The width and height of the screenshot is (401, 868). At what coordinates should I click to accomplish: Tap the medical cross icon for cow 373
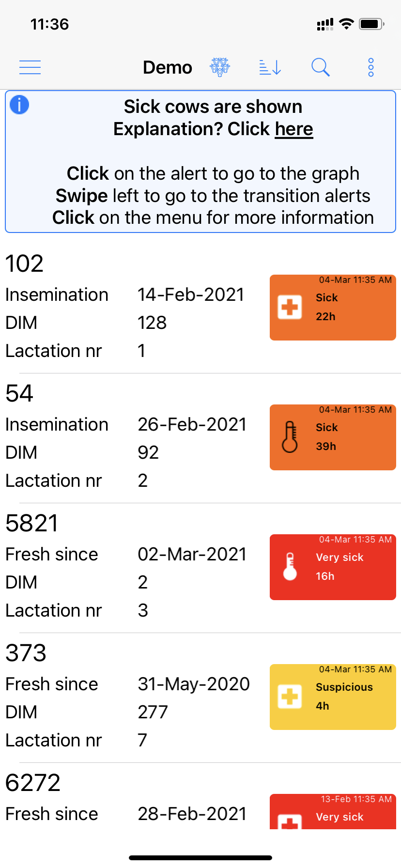point(290,697)
